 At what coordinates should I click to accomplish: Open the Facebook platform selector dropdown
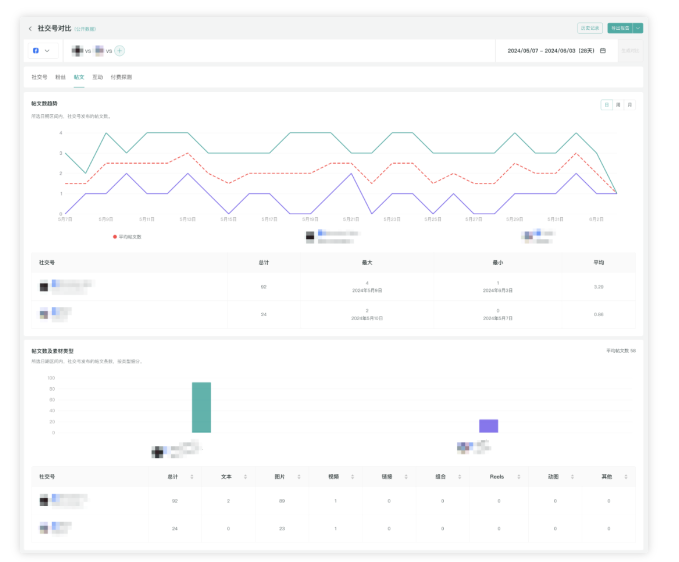42,51
